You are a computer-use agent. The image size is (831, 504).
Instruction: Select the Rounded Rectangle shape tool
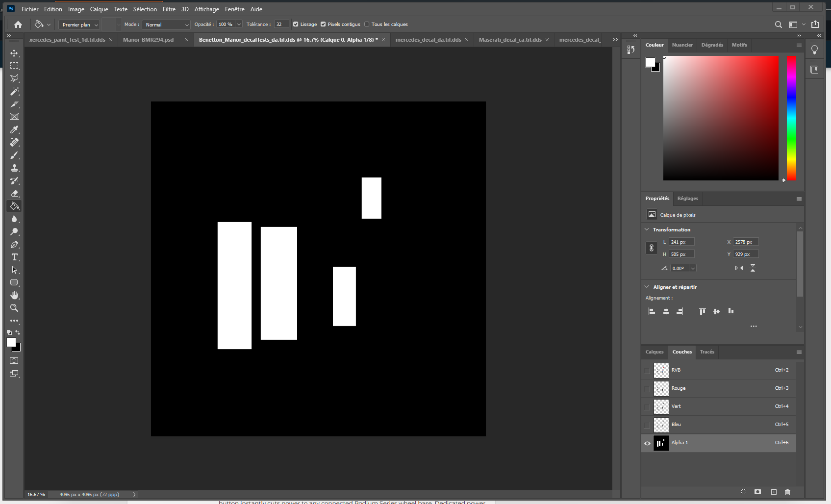pyautogui.click(x=14, y=282)
